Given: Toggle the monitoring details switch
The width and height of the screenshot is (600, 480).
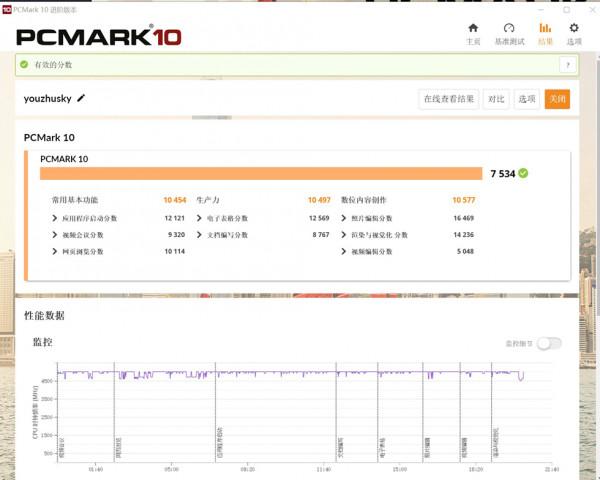Looking at the screenshot, I should [x=549, y=343].
